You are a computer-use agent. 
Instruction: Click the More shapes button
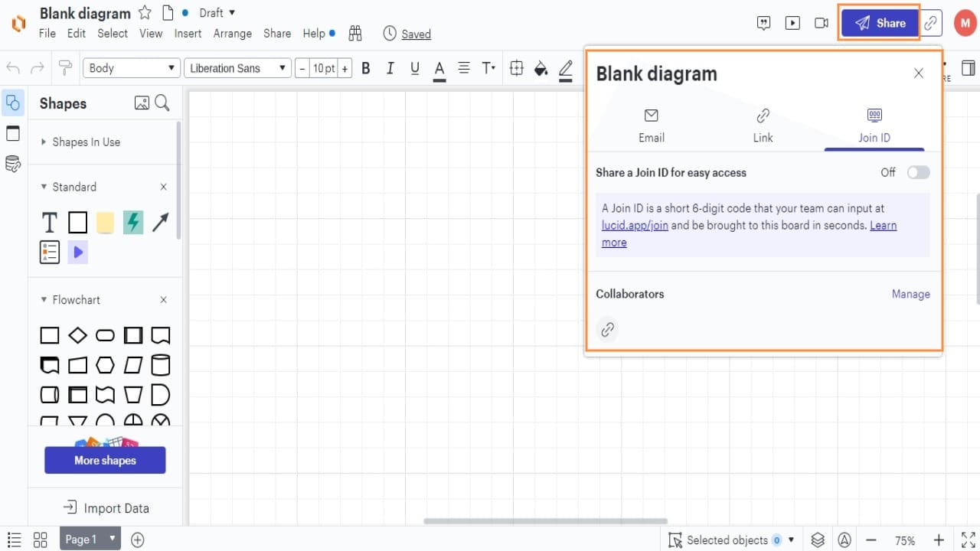[x=105, y=460]
